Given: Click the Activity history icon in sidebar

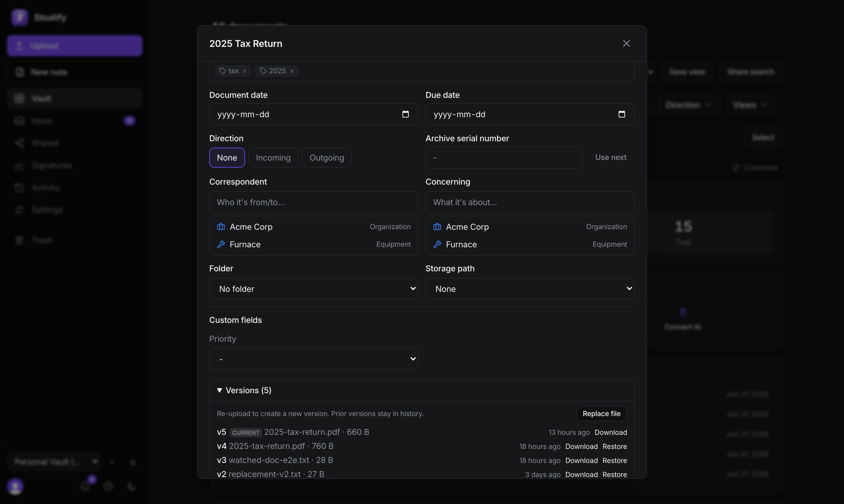Looking at the screenshot, I should pos(19,188).
